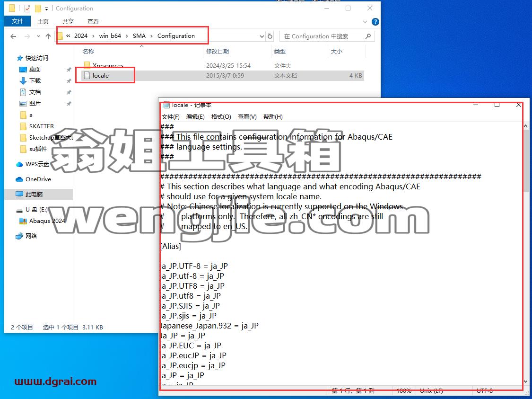Click the win_b64 breadcrumb in address bar
Viewport: 532px width, 399px height.
point(110,35)
